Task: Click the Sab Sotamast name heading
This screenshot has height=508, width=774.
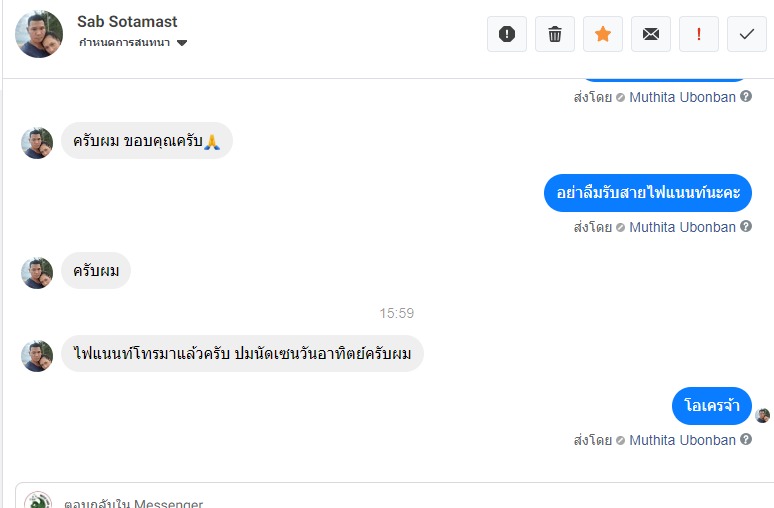Action: (x=127, y=21)
